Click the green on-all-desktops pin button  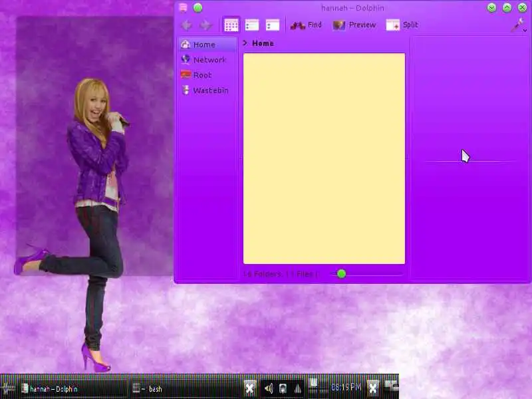[198, 8]
